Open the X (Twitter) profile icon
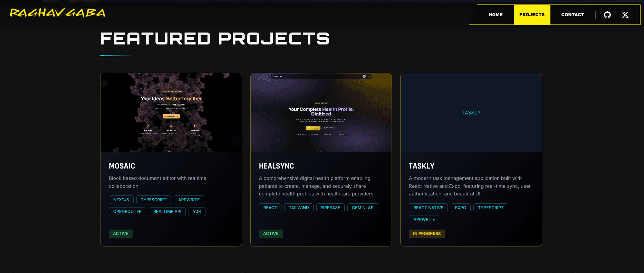 coord(625,15)
